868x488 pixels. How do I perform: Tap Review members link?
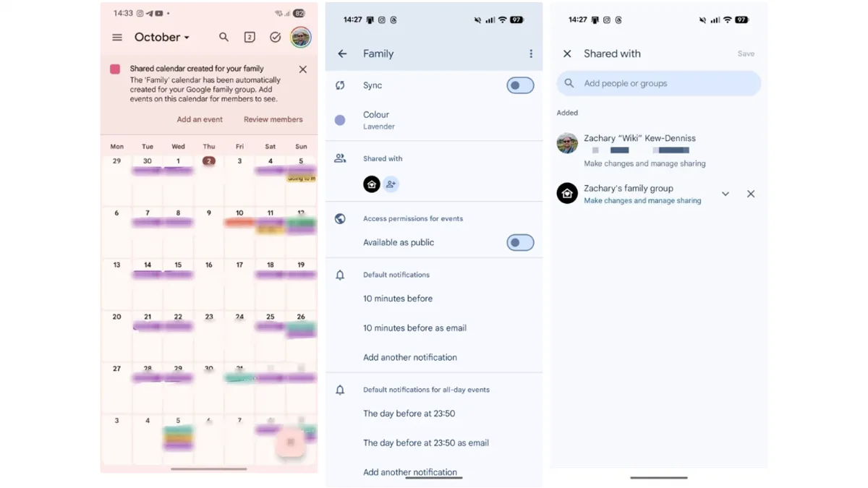(273, 119)
